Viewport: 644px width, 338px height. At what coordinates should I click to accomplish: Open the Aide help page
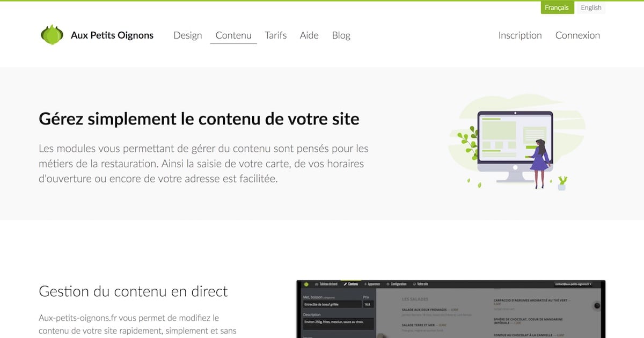(x=309, y=35)
